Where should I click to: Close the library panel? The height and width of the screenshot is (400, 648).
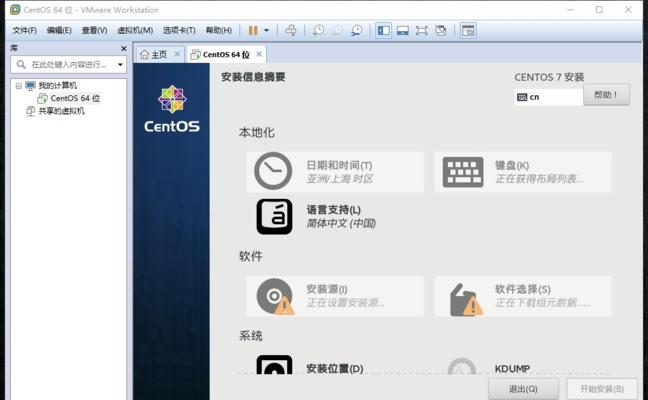point(124,48)
